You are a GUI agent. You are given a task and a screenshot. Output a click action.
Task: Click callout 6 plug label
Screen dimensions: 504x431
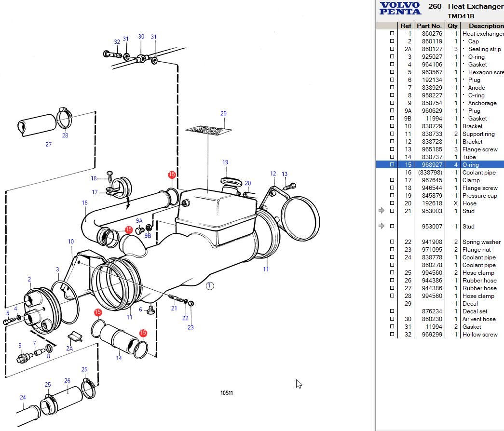pos(140,310)
